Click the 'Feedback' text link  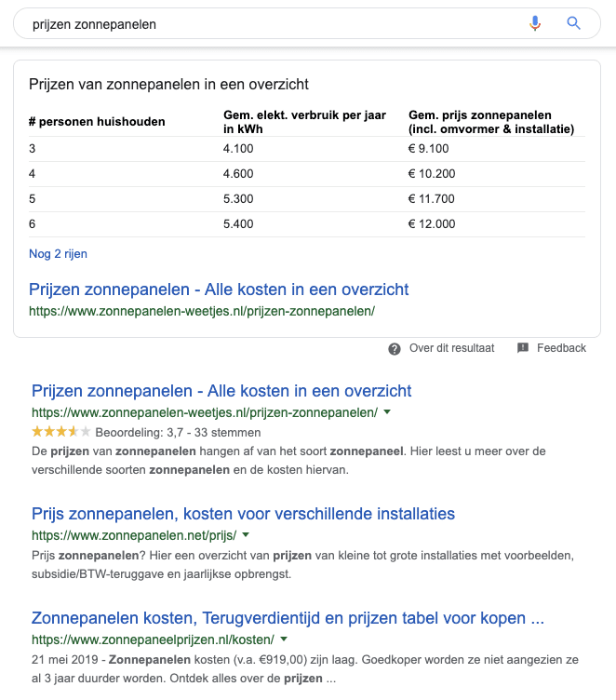[x=561, y=348]
